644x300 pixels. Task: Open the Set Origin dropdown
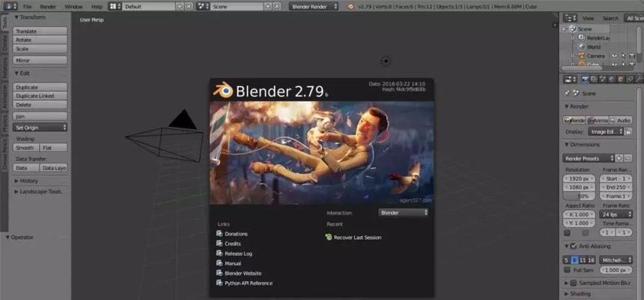40,127
